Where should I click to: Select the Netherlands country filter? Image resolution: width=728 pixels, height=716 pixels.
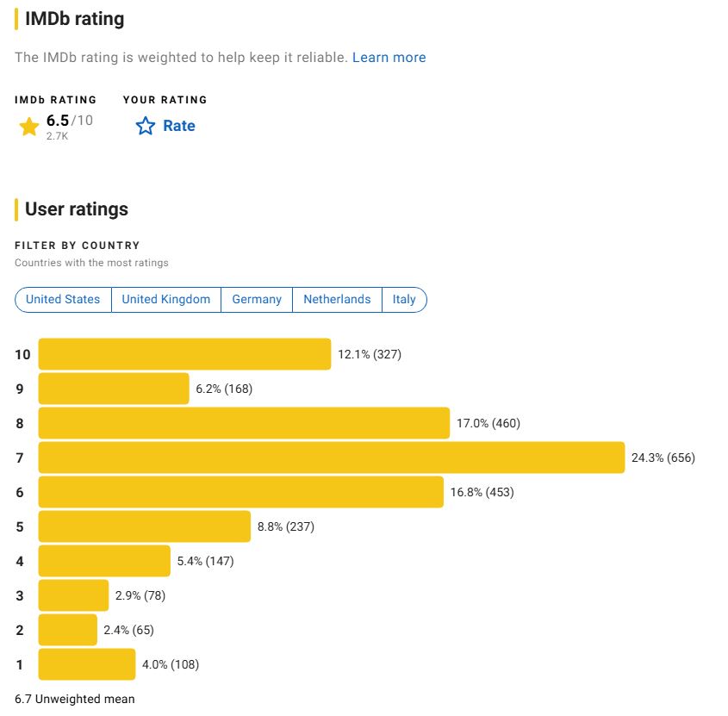coord(337,300)
